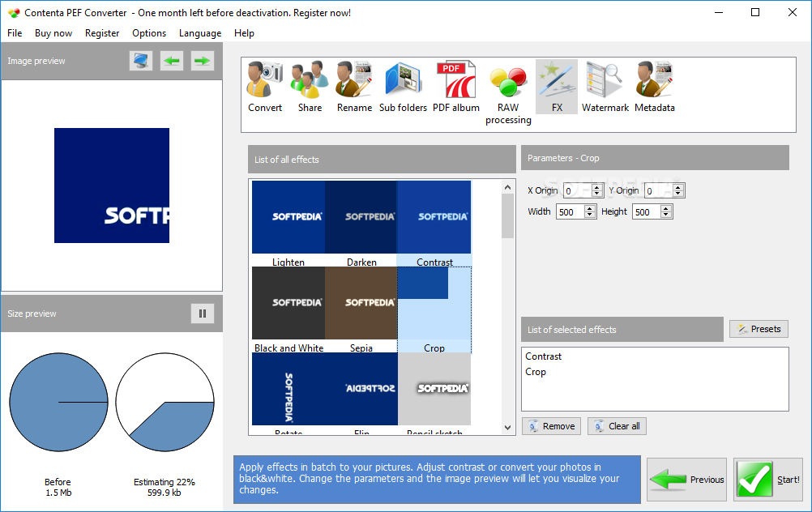
Task: Increase the Y Origin value
Action: [x=678, y=187]
